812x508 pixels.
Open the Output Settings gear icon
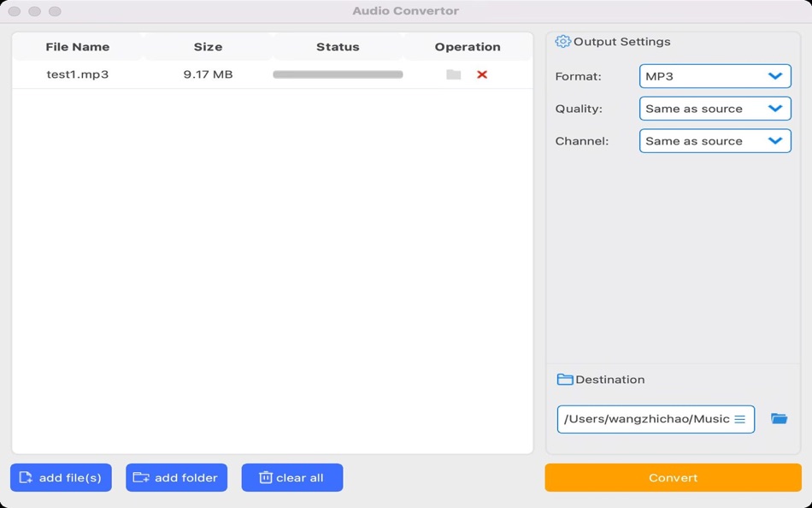[x=563, y=41]
